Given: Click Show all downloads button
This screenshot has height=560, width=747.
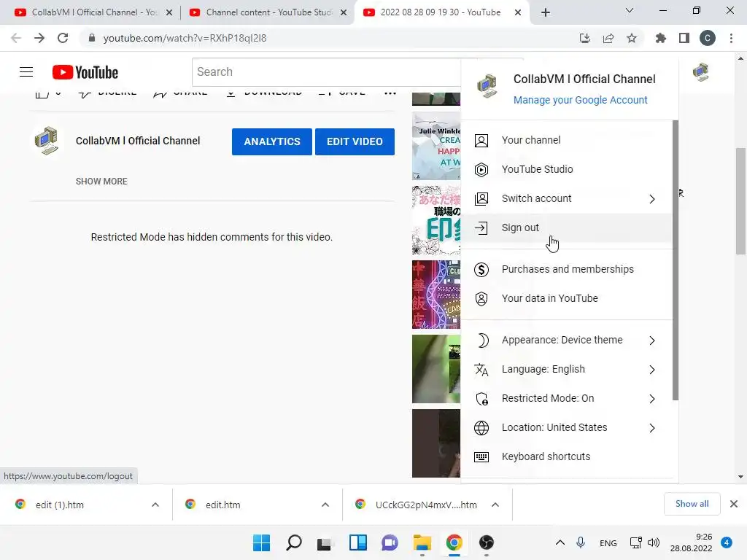Looking at the screenshot, I should [692, 504].
